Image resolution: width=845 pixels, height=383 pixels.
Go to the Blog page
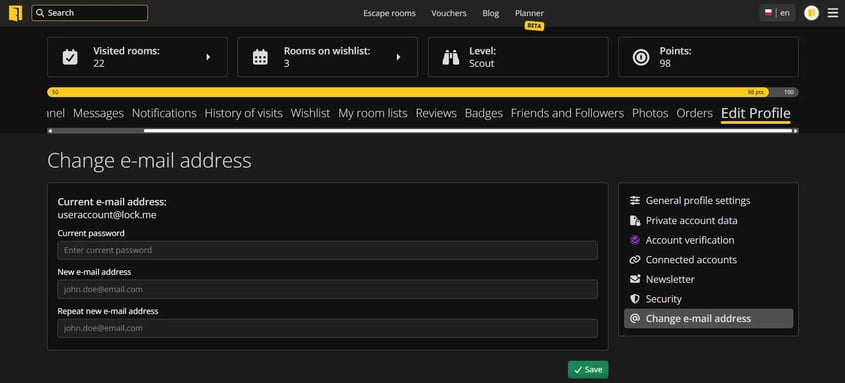[x=490, y=13]
